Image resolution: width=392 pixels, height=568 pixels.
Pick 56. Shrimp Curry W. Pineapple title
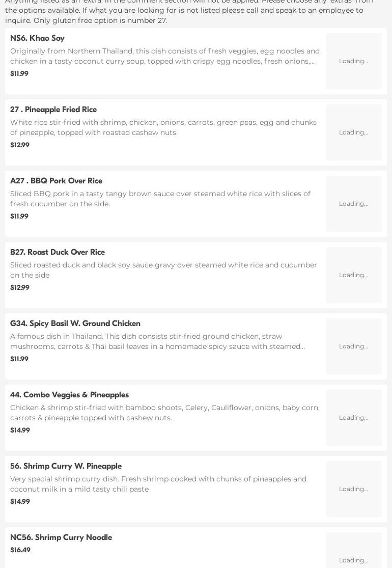pyautogui.click(x=66, y=466)
